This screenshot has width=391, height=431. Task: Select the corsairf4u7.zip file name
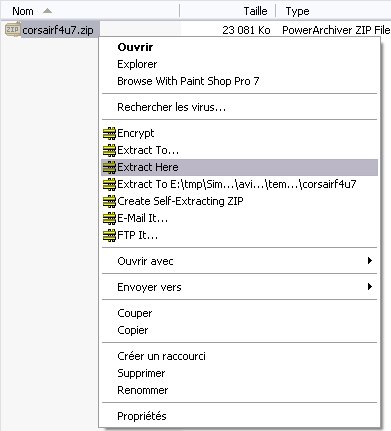pos(58,30)
